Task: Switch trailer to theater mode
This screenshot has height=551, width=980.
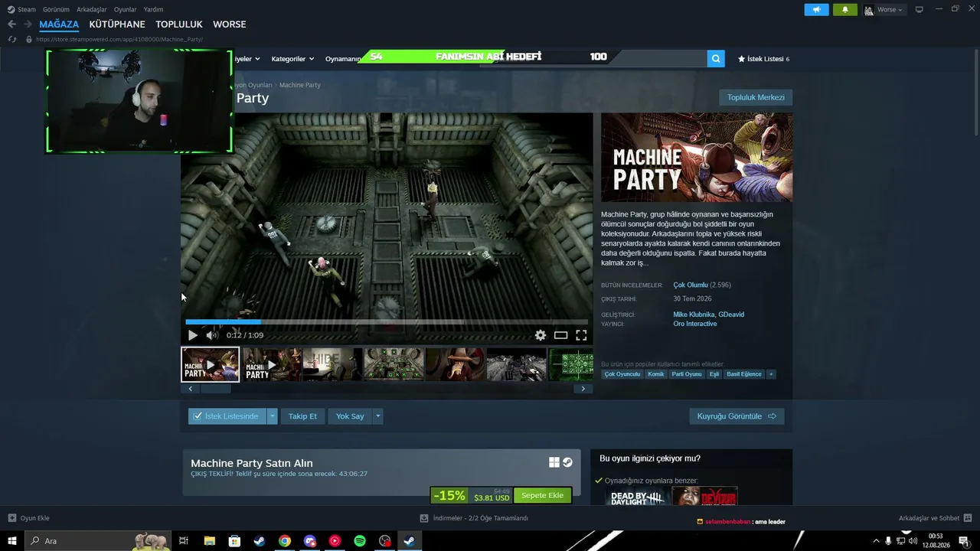Action: tap(561, 335)
